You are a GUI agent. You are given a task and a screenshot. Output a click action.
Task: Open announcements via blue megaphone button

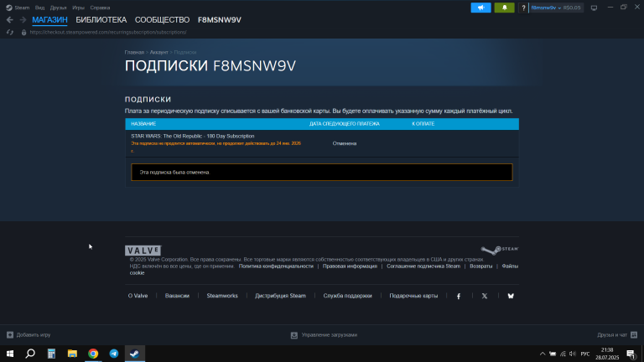pyautogui.click(x=480, y=8)
